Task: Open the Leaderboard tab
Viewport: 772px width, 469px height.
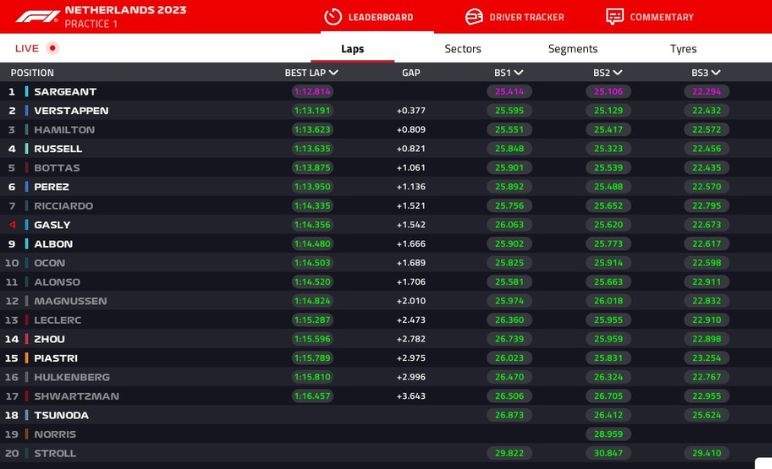Action: pyautogui.click(x=377, y=17)
